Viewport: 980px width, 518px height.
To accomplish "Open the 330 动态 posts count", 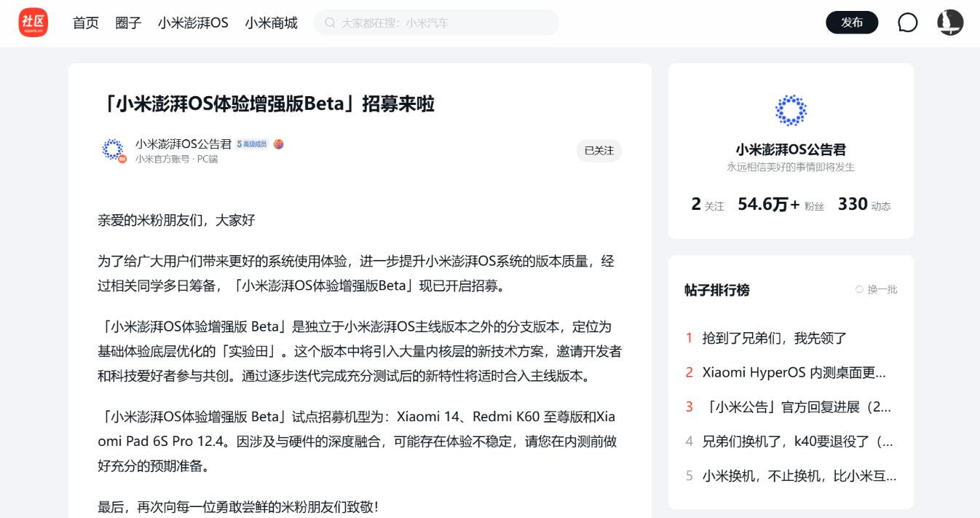I will 864,205.
